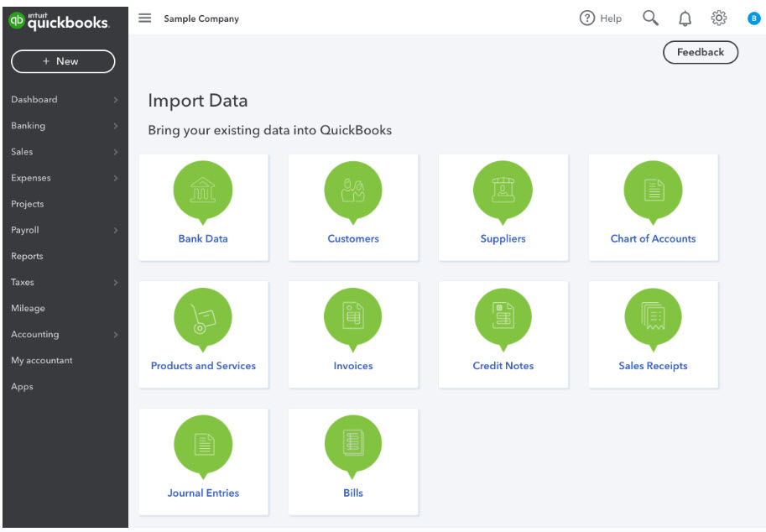The width and height of the screenshot is (766, 532).
Task: Click the Credit Notes icon
Action: coord(503,317)
